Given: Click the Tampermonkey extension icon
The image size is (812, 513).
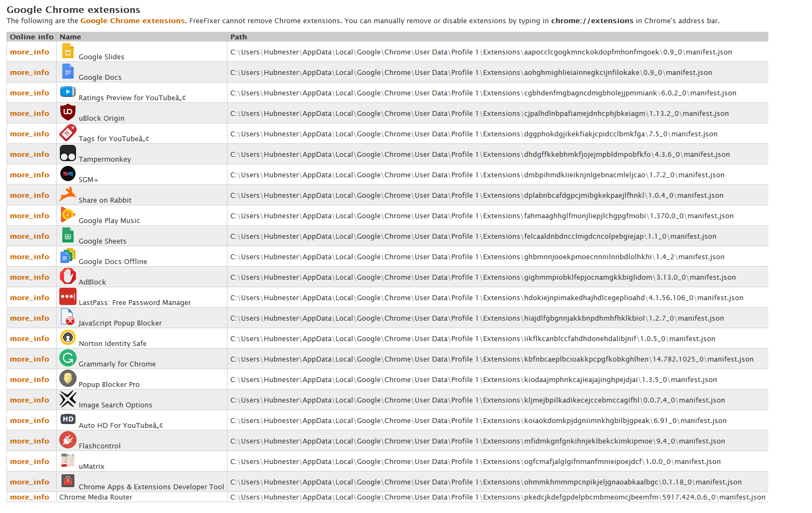Looking at the screenshot, I should [68, 154].
